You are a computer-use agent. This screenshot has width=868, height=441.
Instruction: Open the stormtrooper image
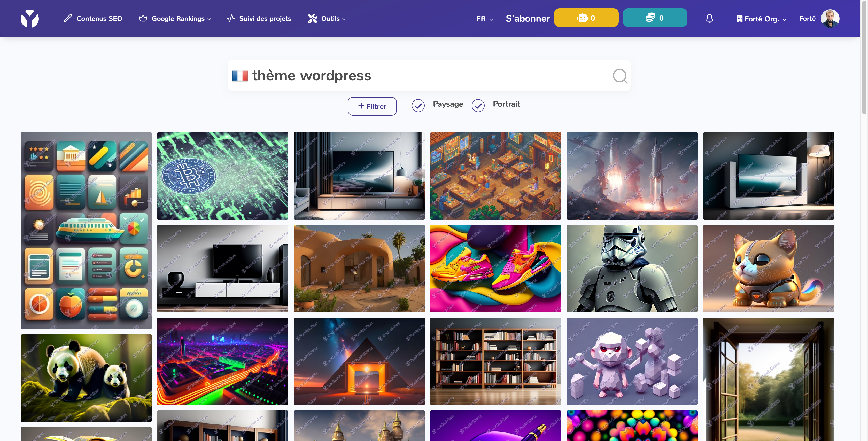632,269
